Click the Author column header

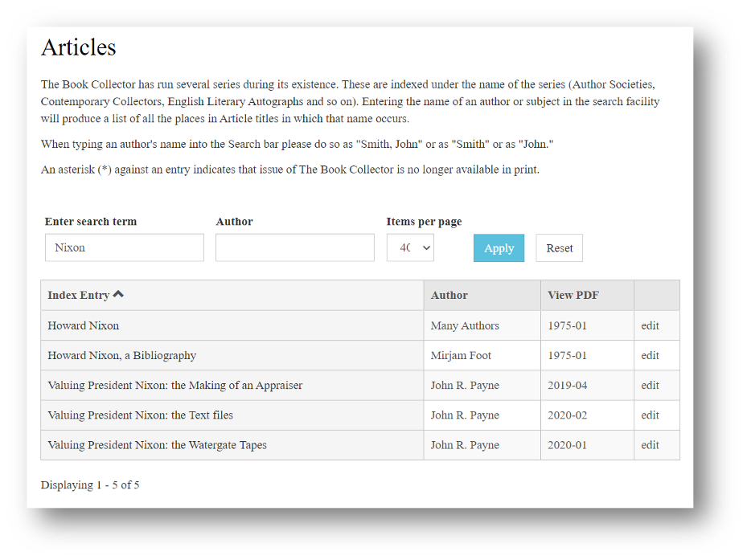pyautogui.click(x=449, y=295)
